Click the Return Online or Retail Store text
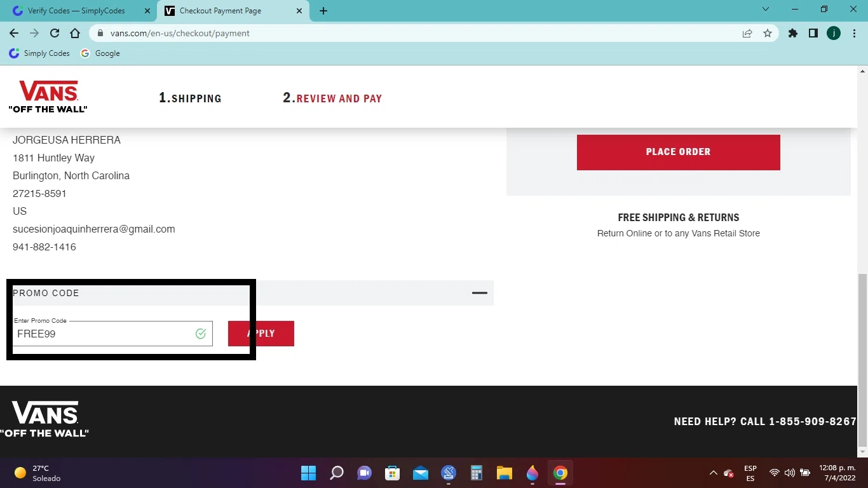868x488 pixels. click(x=679, y=233)
